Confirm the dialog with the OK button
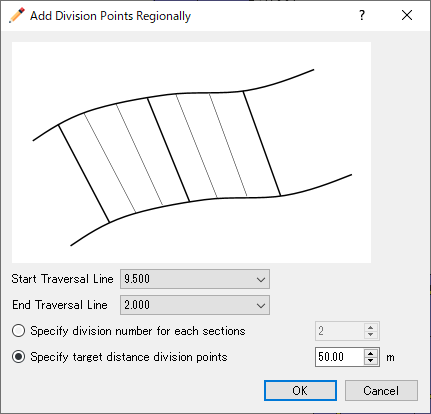 tap(300, 390)
